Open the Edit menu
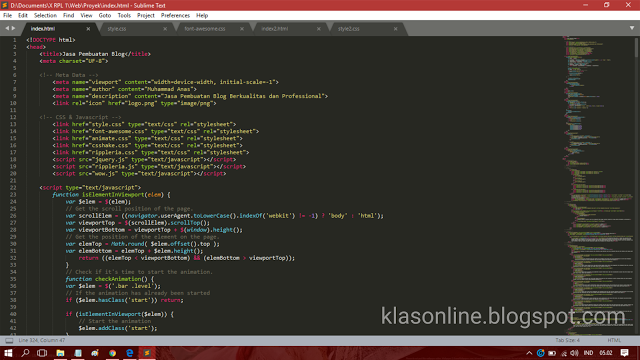 pyautogui.click(x=22, y=16)
